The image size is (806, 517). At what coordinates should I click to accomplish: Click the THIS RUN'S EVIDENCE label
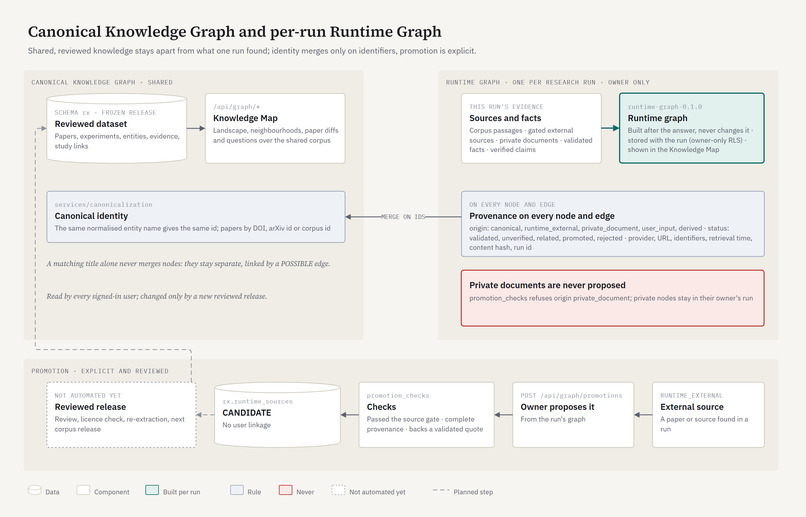pyautogui.click(x=506, y=107)
